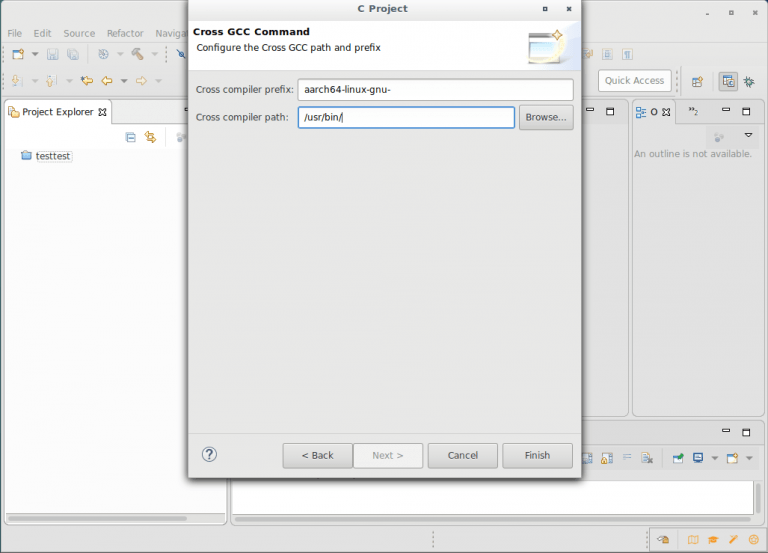Screen dimensions: 768x553
Task: Toggle Pin Console in console toolbar
Action: (x=678, y=458)
